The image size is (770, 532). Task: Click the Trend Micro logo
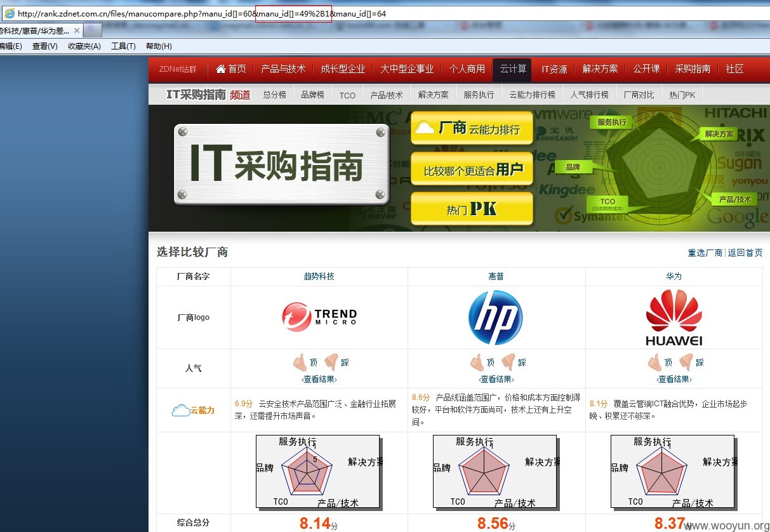pos(319,317)
